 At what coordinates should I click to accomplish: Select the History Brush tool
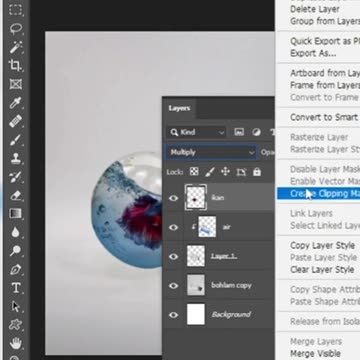[x=15, y=177]
